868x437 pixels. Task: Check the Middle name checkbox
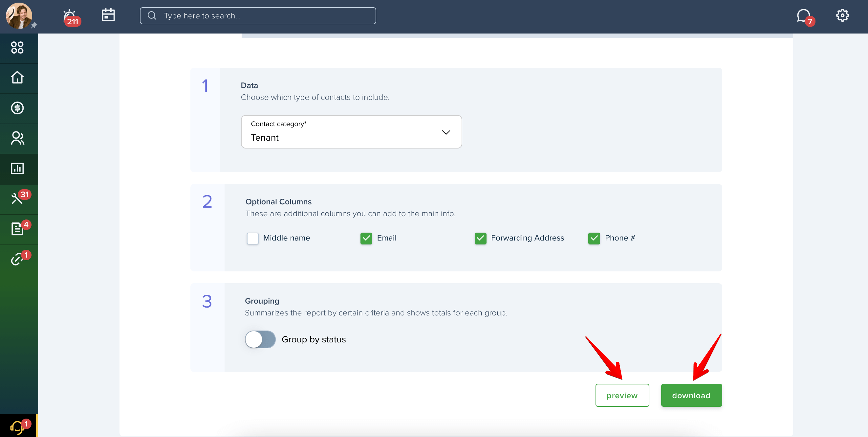[252, 239]
